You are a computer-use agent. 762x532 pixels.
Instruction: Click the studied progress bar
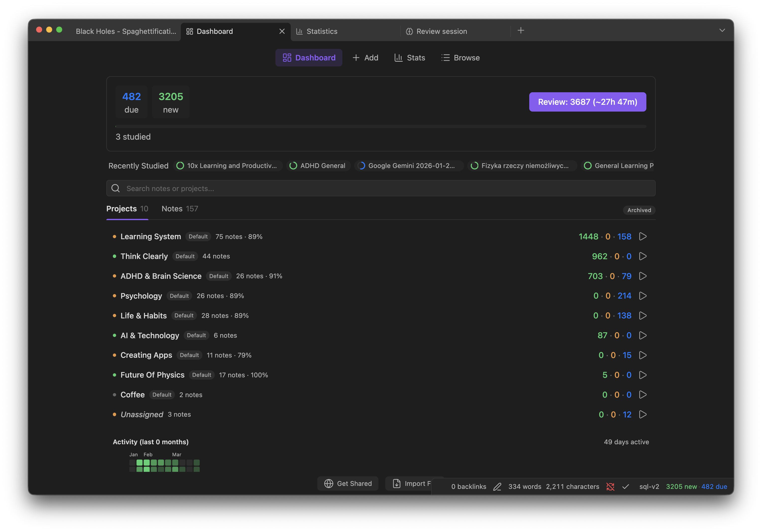(x=380, y=126)
